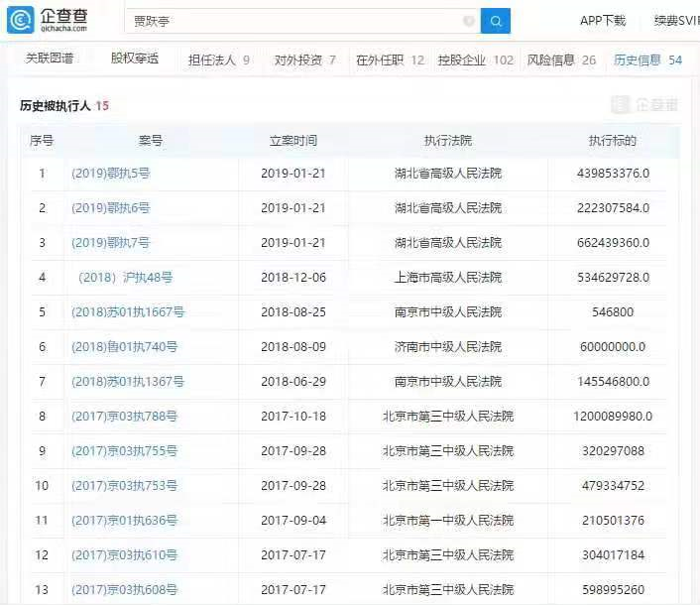Open case link (2017)京03执753号
The image size is (700, 605).
click(125, 486)
